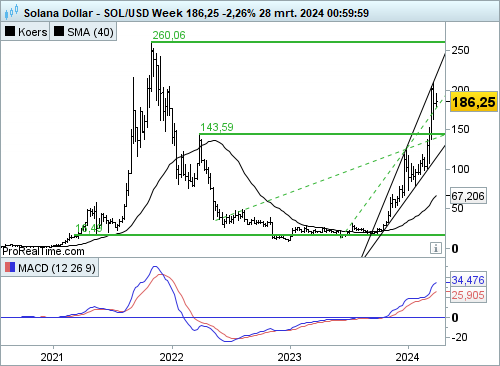500x366 pixels.
Task: Click the red 25,905 signal value
Action: coord(468,295)
